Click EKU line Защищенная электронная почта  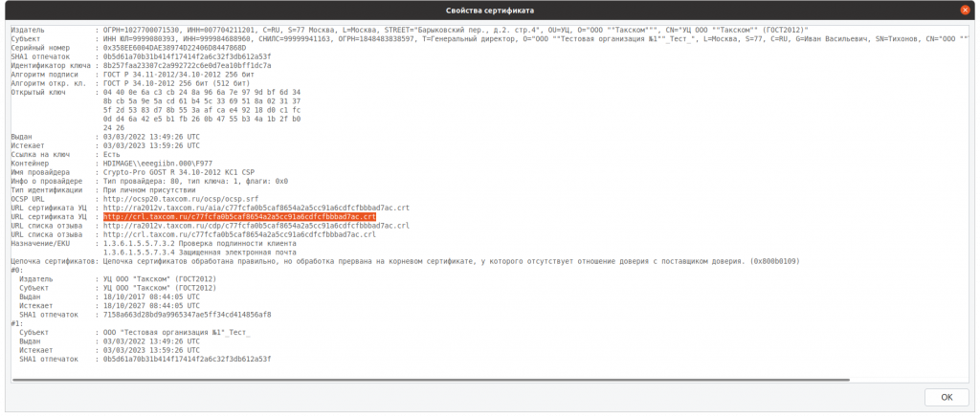[199, 252]
